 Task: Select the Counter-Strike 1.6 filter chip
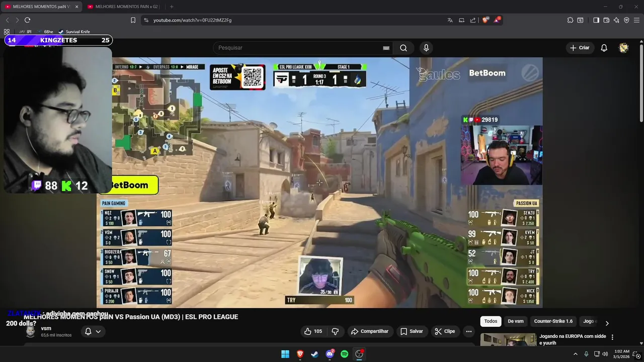pos(553,321)
